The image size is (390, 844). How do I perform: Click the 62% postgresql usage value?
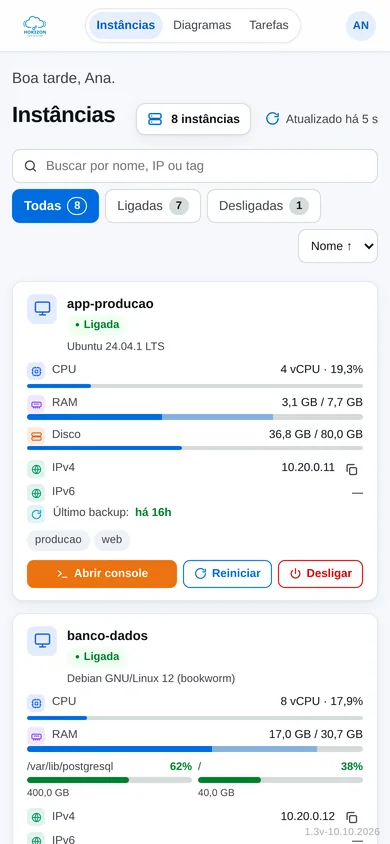(x=181, y=766)
